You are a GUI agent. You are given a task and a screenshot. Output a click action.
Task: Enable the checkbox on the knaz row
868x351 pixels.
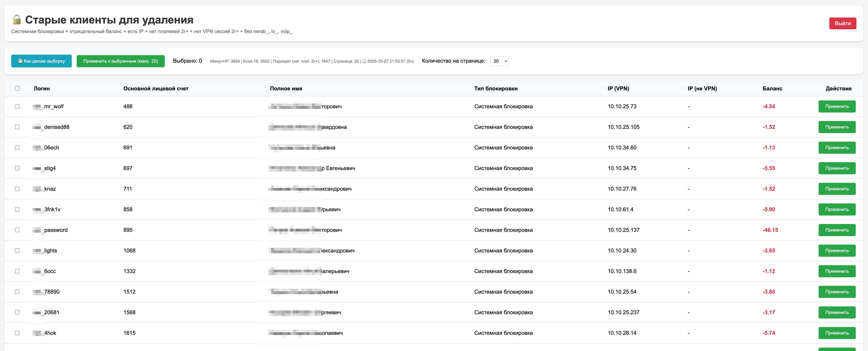pyautogui.click(x=17, y=189)
